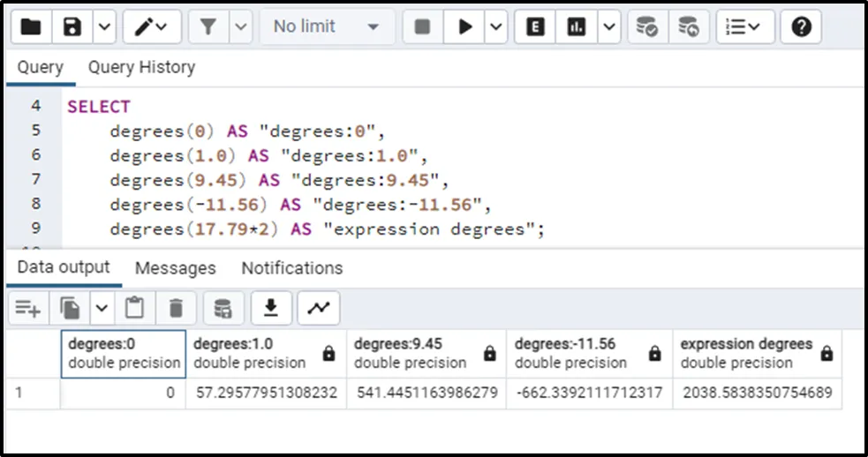
Task: Commit the transaction
Action: (x=647, y=27)
